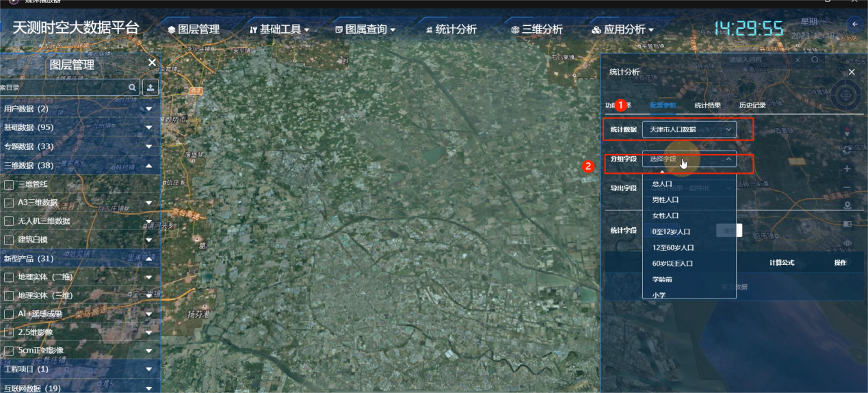868x393 pixels.
Task: Tick the 三维管线 checkbox
Action: pos(9,184)
